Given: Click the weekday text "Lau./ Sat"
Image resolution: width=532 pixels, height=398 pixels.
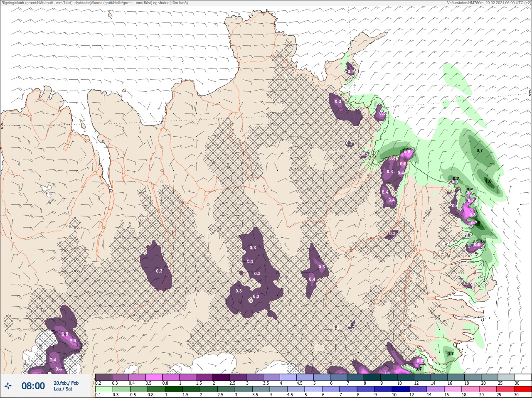Looking at the screenshot, I should coord(63,389).
